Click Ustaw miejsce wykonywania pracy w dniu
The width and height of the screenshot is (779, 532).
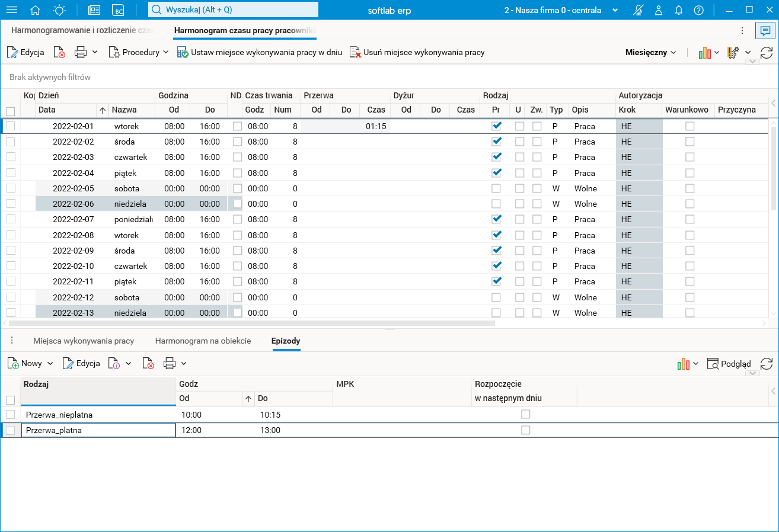260,53
